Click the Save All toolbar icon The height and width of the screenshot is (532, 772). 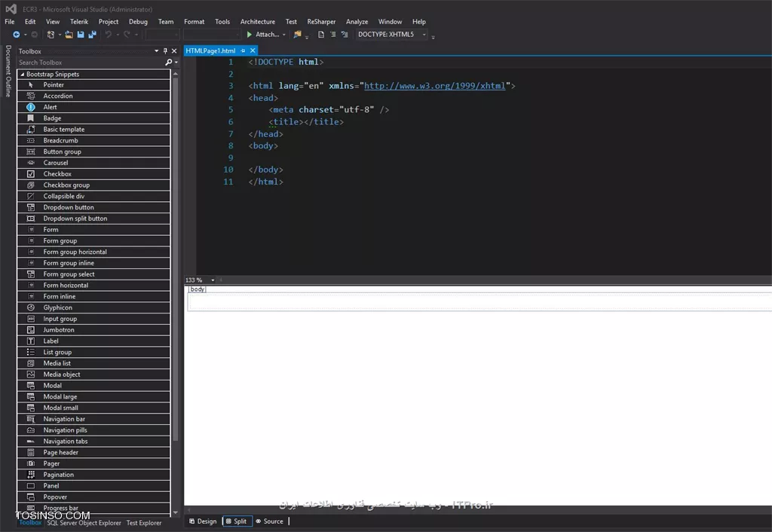point(92,35)
